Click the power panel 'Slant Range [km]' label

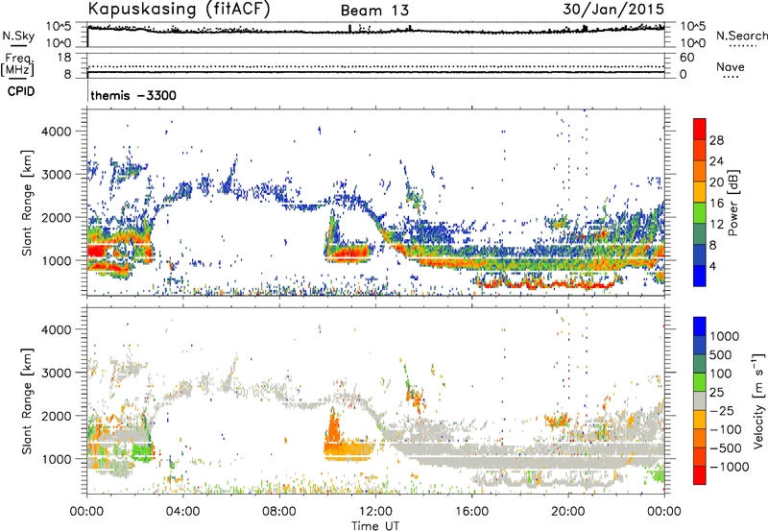[x=27, y=203]
